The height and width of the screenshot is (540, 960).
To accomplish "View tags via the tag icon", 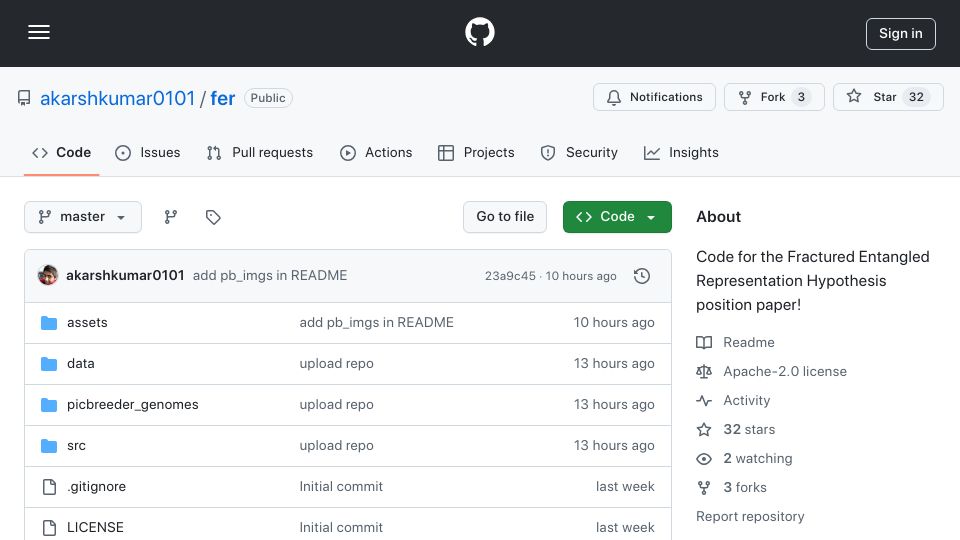I will (x=213, y=217).
